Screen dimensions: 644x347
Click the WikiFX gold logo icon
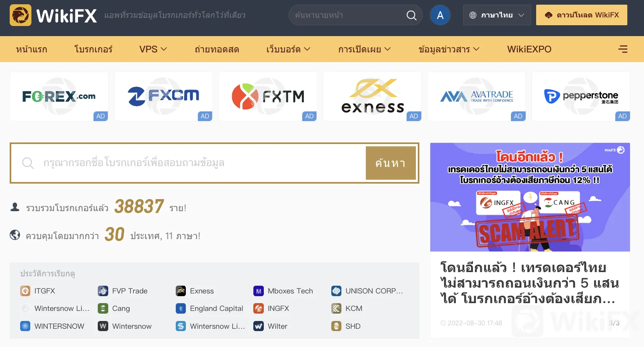pos(21,15)
